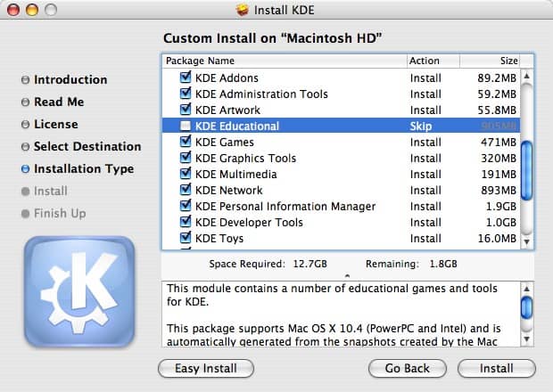Viewport: 553px width, 392px height.
Task: Click the pane resize handle below space info
Action: tap(347, 276)
